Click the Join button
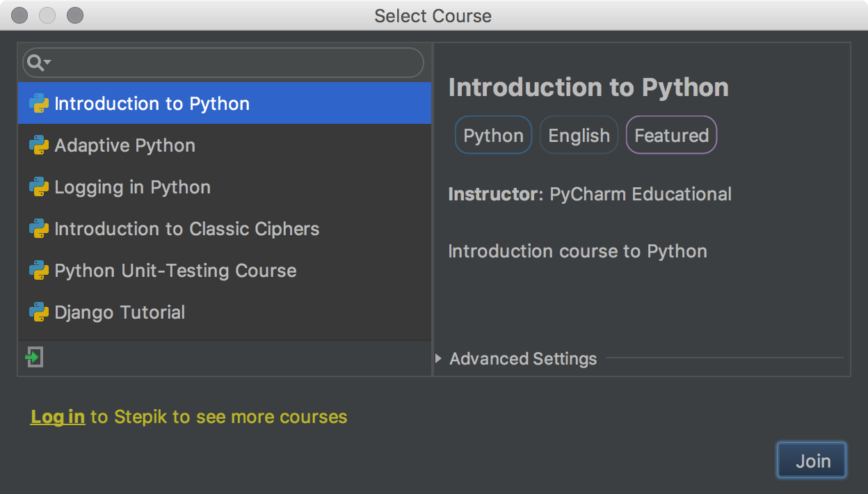868x494 pixels. click(812, 461)
